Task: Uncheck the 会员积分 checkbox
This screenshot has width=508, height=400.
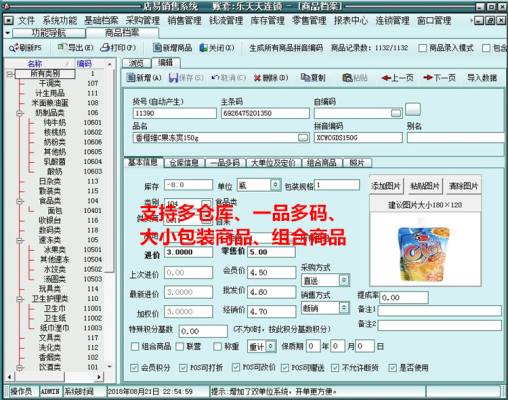Action: [134, 368]
